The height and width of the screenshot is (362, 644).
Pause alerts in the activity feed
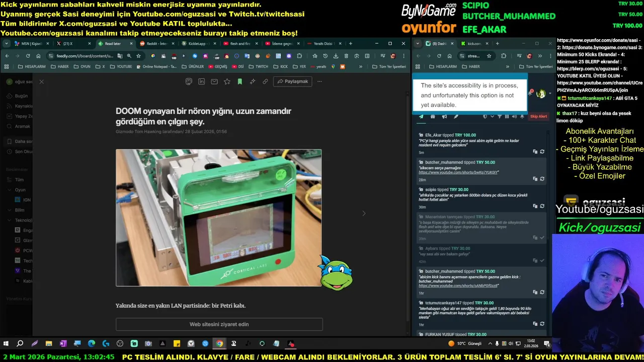click(x=507, y=117)
